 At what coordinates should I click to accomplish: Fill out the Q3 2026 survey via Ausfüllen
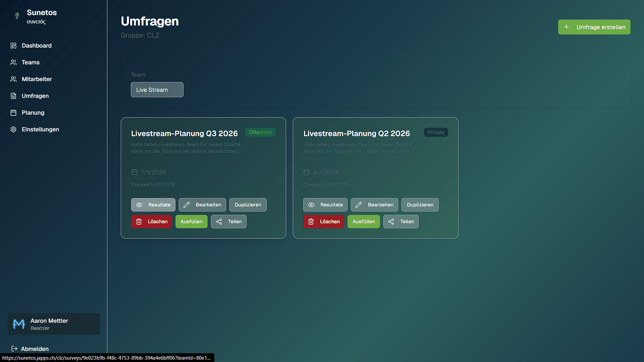pyautogui.click(x=191, y=222)
